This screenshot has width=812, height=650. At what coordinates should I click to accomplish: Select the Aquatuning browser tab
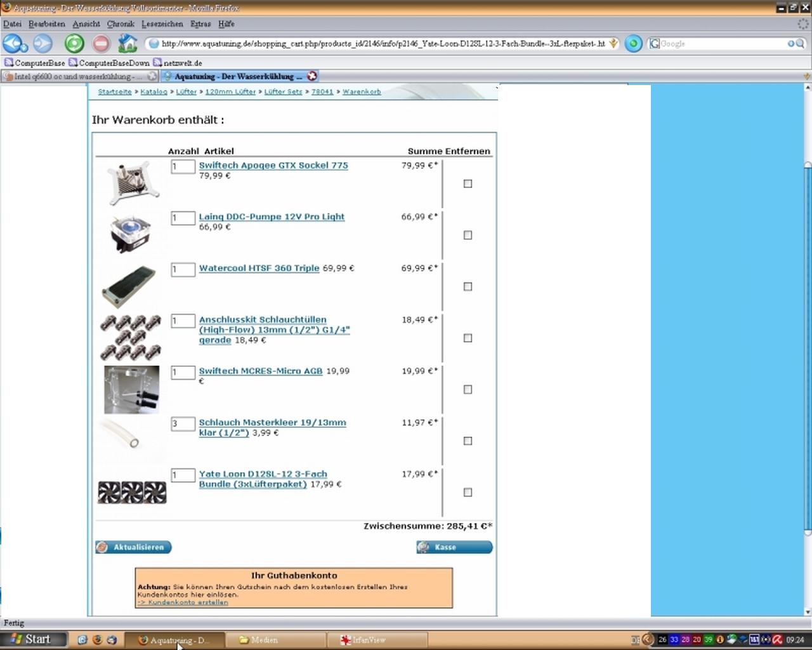pyautogui.click(x=240, y=76)
